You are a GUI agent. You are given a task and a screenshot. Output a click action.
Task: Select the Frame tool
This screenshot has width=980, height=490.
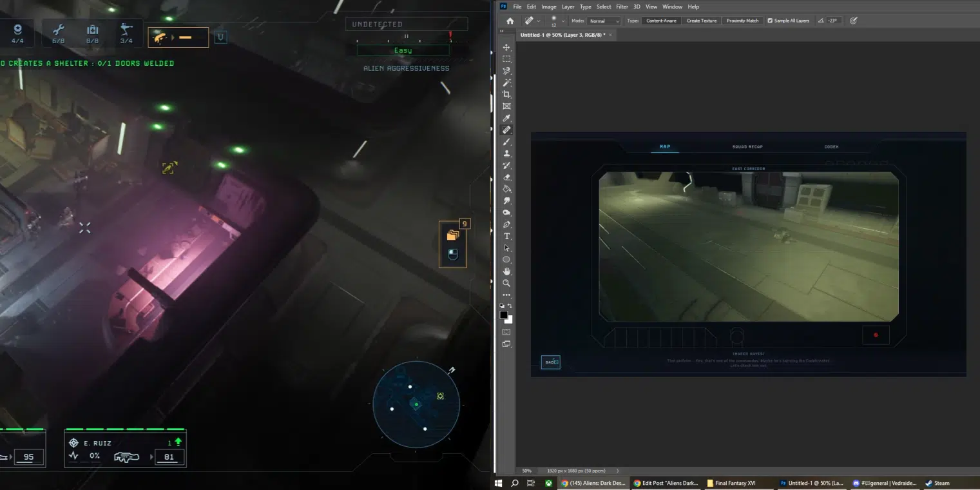pos(506,106)
